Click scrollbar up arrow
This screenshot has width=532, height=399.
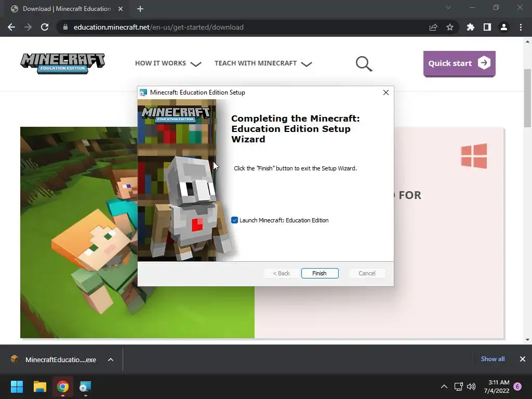tap(528, 42)
